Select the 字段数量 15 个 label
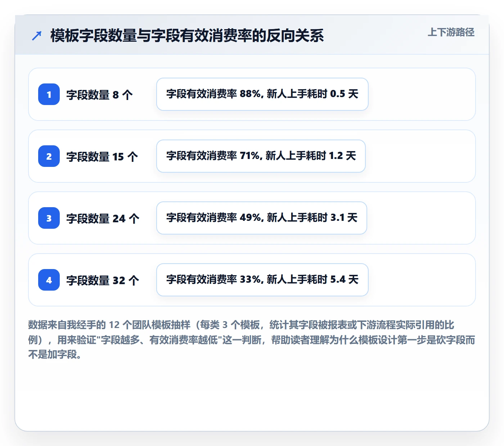The image size is (504, 446). (x=102, y=156)
